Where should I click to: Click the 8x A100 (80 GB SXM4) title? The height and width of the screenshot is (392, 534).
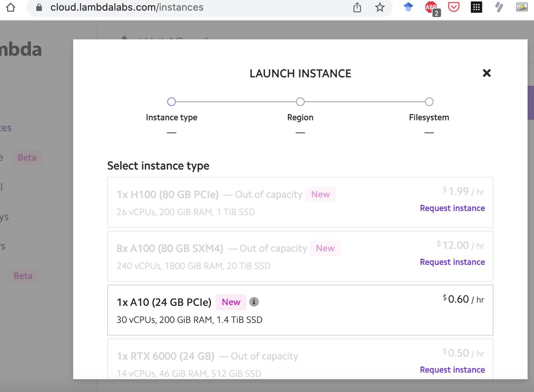170,248
